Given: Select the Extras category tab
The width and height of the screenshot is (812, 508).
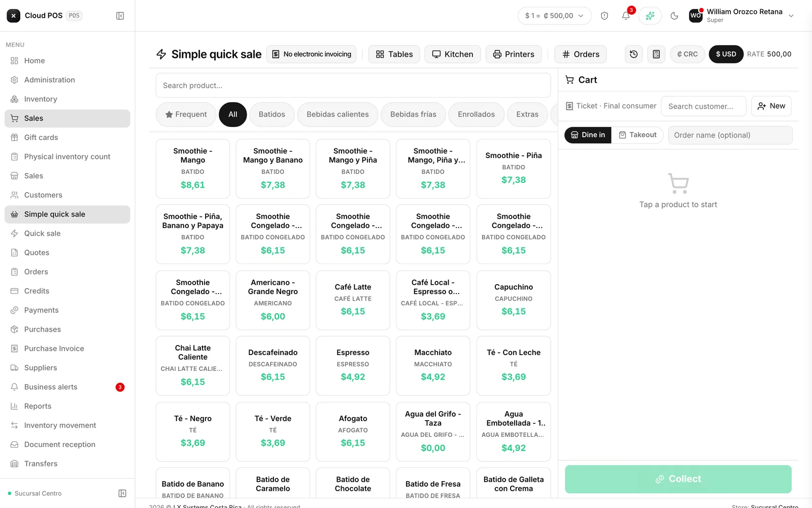Looking at the screenshot, I should click(x=527, y=115).
